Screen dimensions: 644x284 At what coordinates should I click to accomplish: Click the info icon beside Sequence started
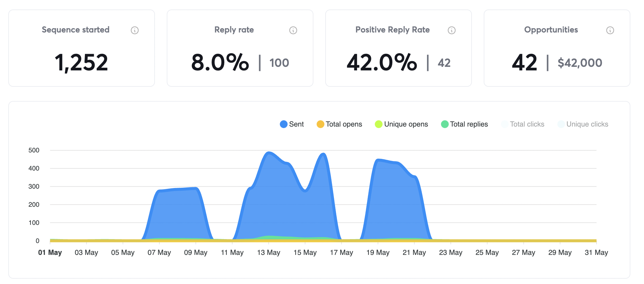pos(135,30)
